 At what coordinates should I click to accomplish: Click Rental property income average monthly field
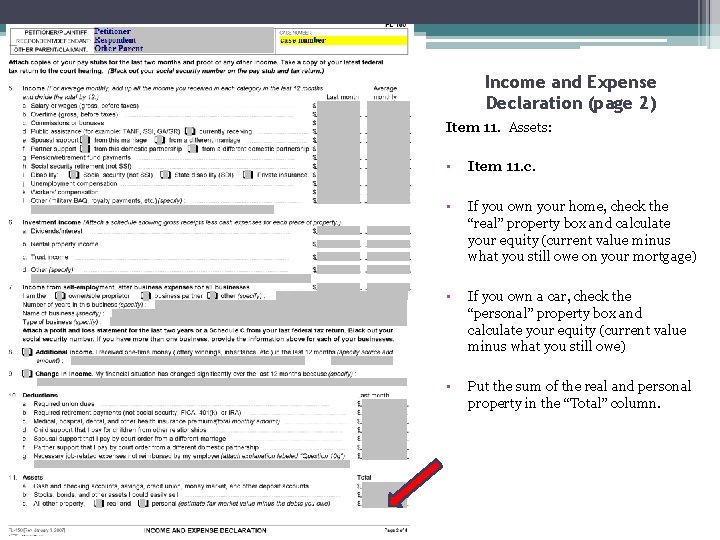click(388, 244)
